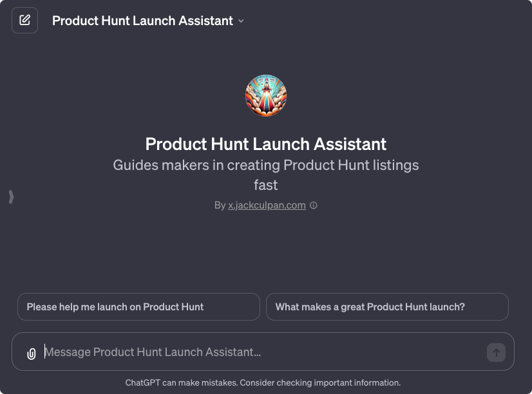This screenshot has width=532, height=394.
Task: Select the pencil icon to start new chat
Action: pos(24,20)
